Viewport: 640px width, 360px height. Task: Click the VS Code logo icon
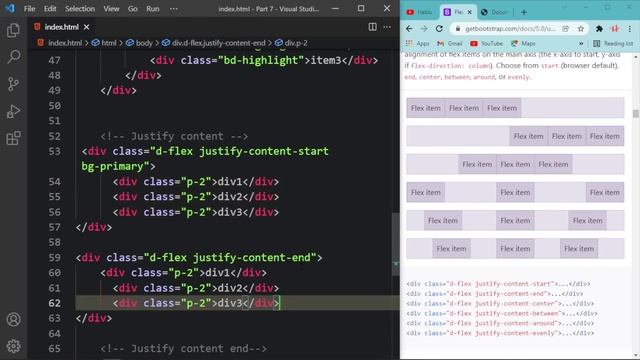click(x=10, y=8)
